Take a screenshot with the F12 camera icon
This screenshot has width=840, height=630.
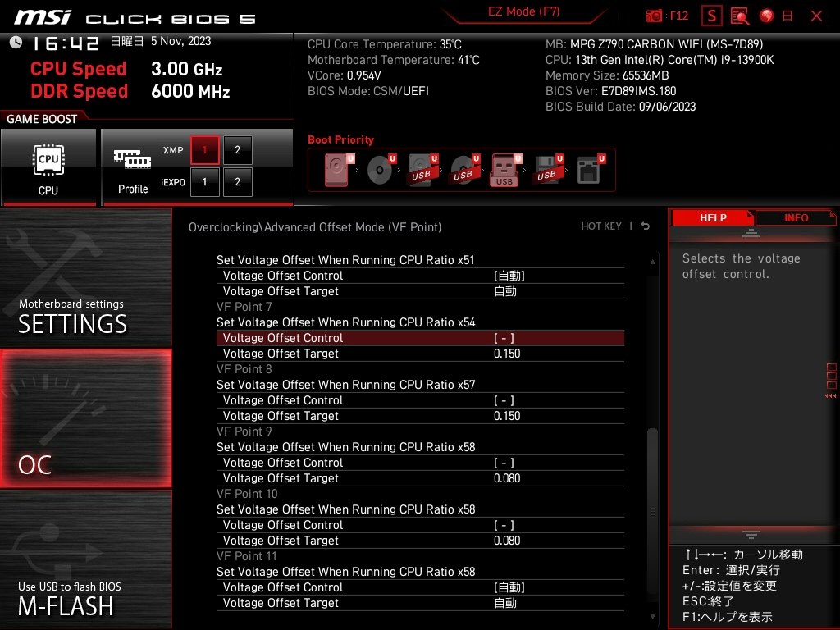coord(654,16)
